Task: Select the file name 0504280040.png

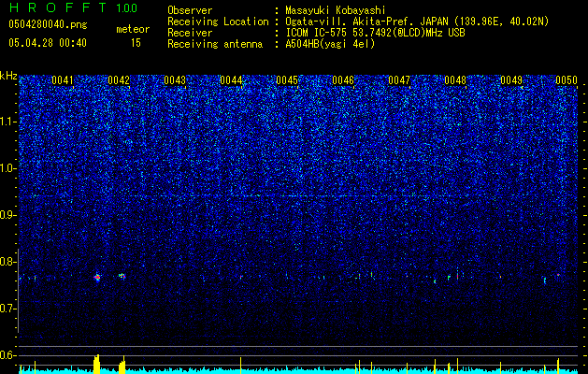Action: pos(48,25)
